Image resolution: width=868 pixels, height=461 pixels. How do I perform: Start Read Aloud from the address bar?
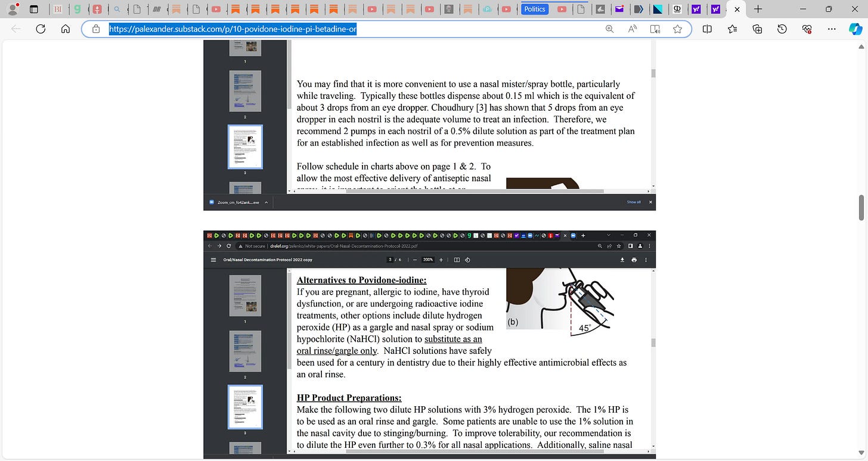(x=633, y=29)
